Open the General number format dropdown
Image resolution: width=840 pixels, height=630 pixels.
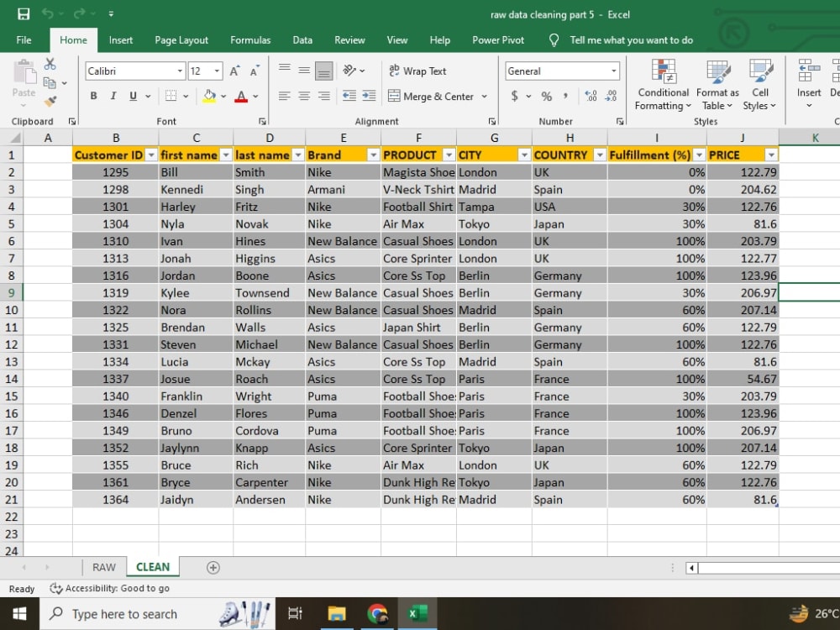(613, 71)
